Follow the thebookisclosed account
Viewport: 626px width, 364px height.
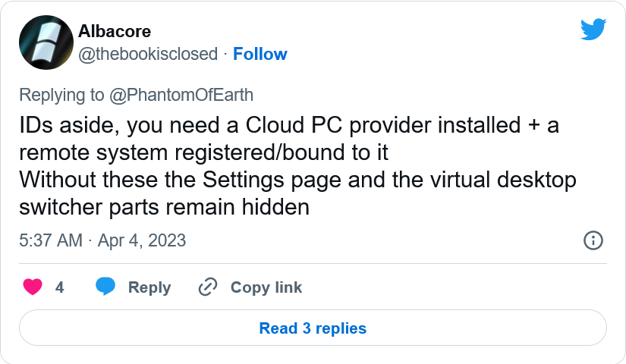point(260,54)
